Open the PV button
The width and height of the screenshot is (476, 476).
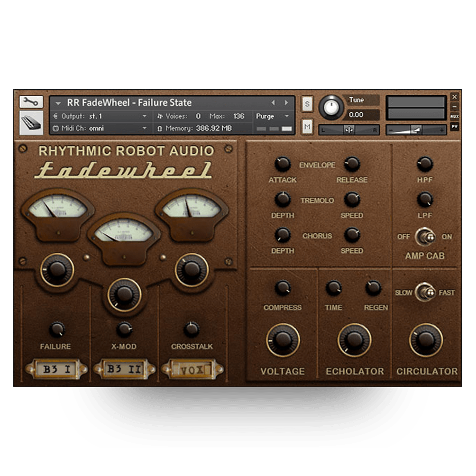[x=454, y=126]
